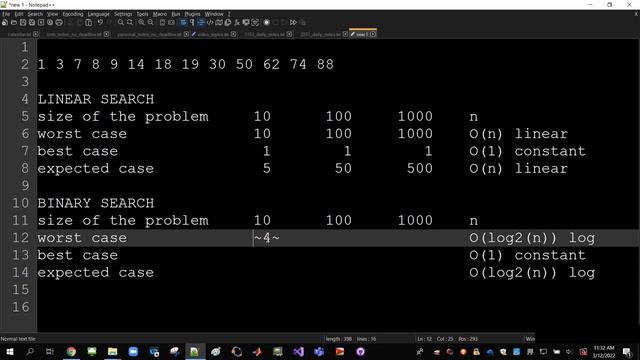Close the calendar.txt tab
The image size is (640, 360).
[36, 34]
